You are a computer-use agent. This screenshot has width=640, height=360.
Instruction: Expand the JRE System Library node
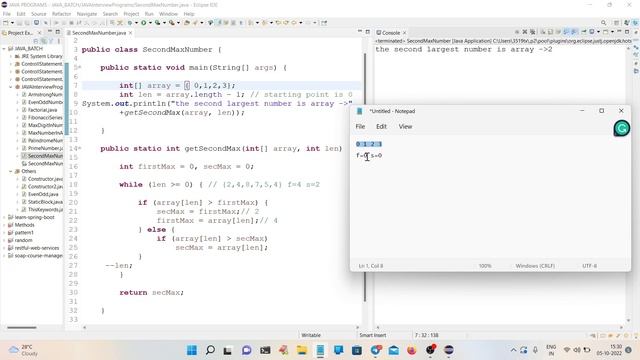tap(11, 56)
